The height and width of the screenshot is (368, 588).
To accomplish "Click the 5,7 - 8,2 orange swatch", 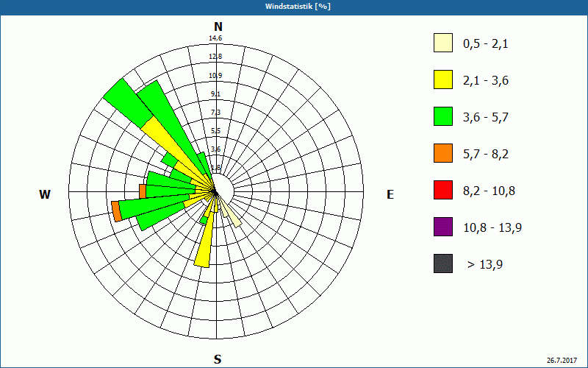I will pos(443,153).
